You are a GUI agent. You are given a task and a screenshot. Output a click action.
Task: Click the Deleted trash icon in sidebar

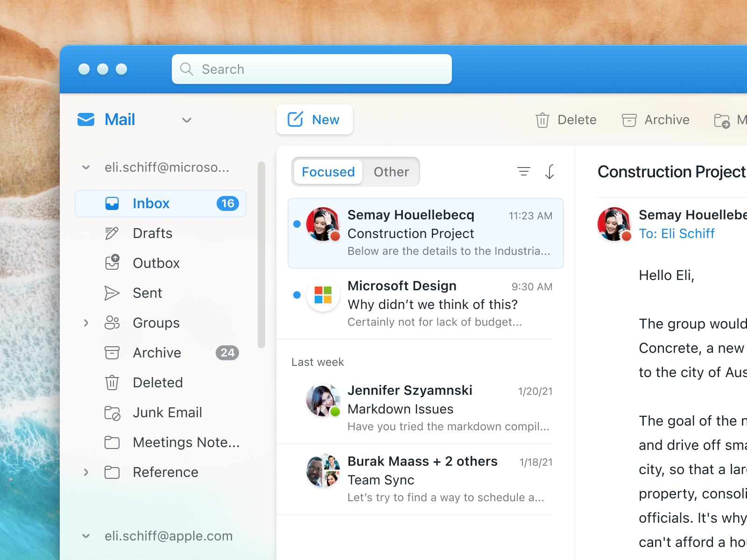point(112,383)
